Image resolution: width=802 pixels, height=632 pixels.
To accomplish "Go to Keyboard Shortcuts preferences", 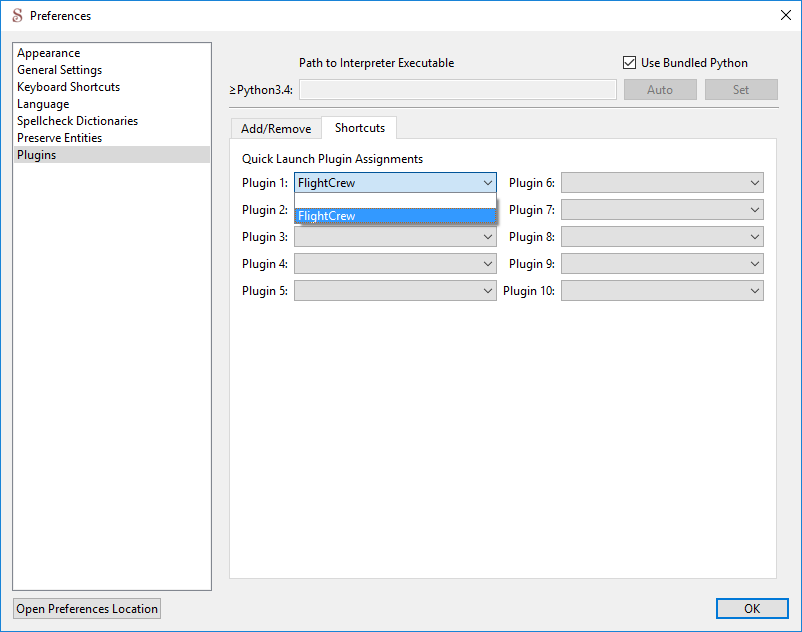I will (68, 87).
